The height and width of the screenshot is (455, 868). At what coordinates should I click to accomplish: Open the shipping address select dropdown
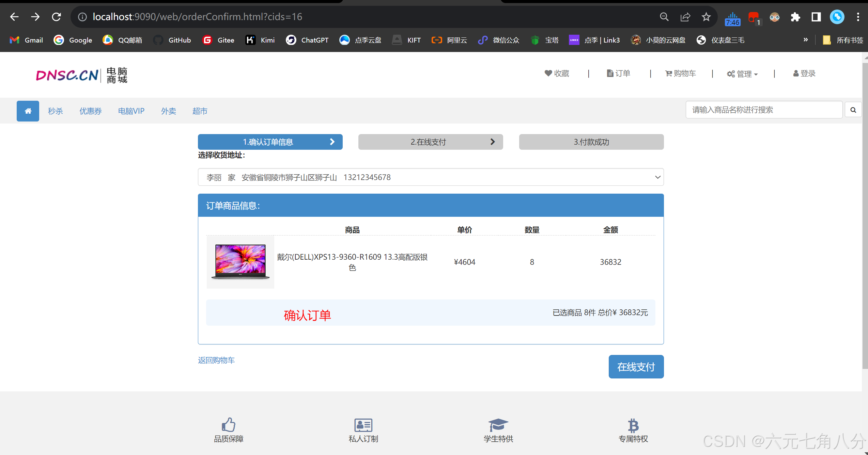pos(431,177)
